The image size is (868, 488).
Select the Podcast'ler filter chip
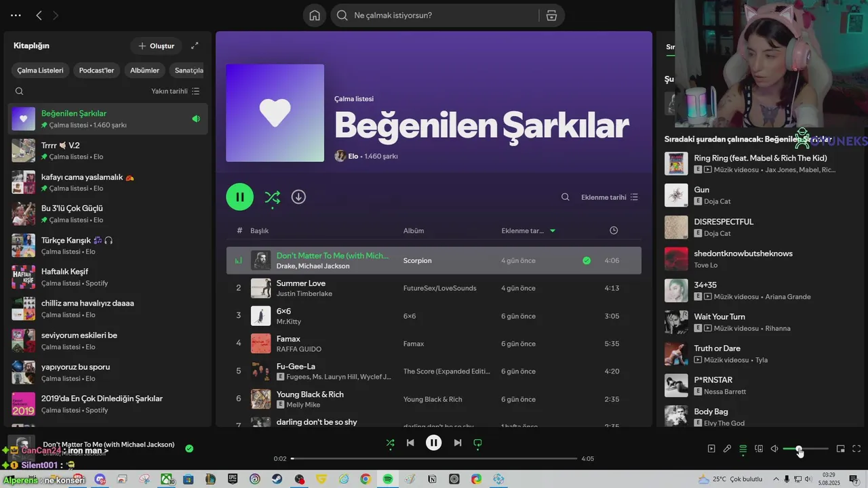[96, 70]
